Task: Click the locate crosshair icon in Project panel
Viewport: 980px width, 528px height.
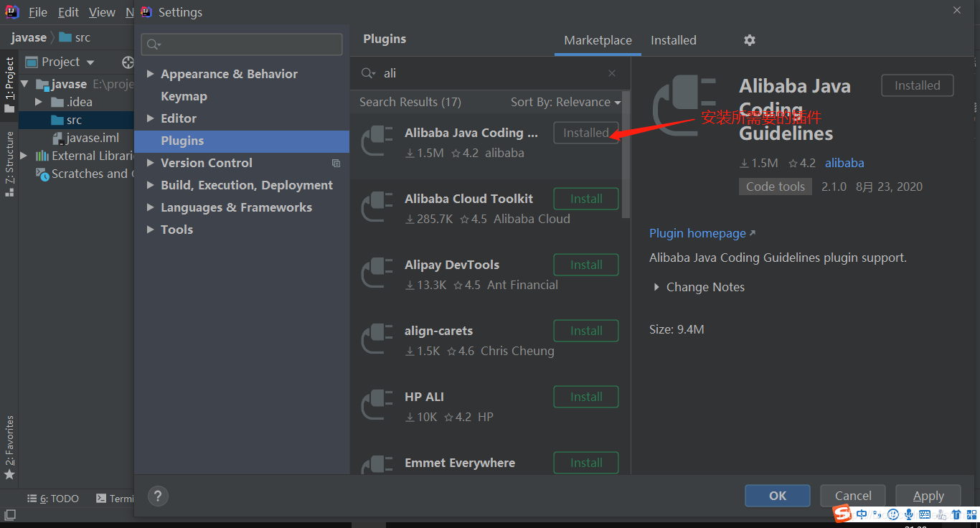Action: (128, 62)
